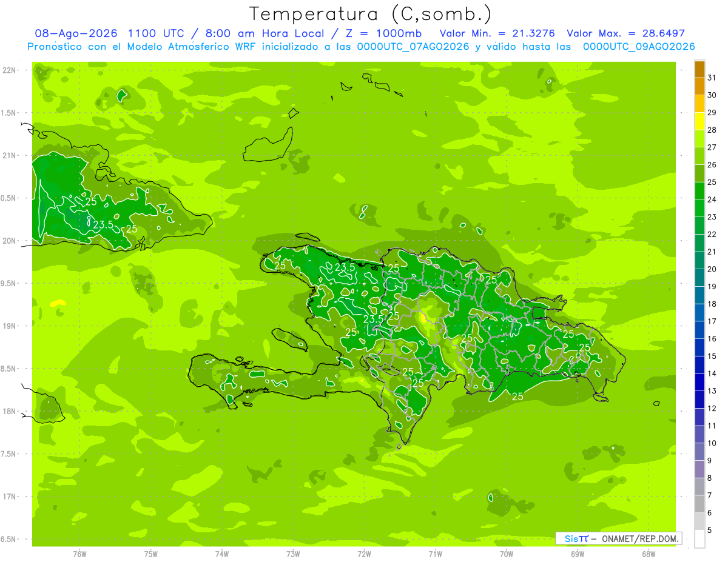Image resolution: width=728 pixels, height=562 pixels.
Task: Click the "Valor Min. = 21.3276" readout
Action: [497, 33]
